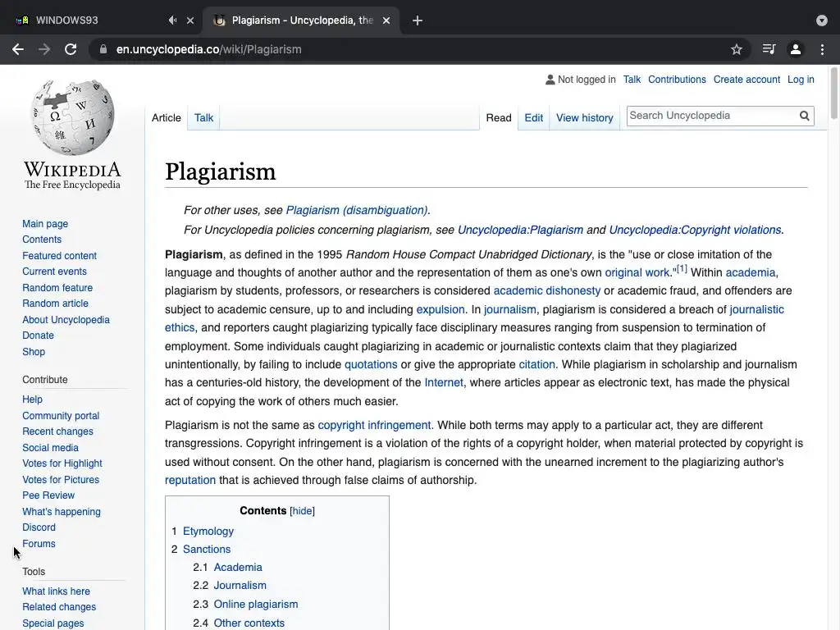
Task: Open the media control icon in toolbar
Action: click(x=769, y=49)
